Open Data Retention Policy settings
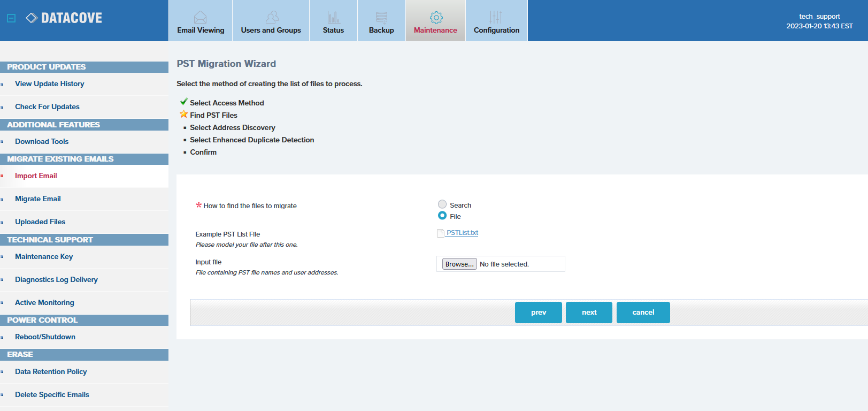 tap(51, 371)
